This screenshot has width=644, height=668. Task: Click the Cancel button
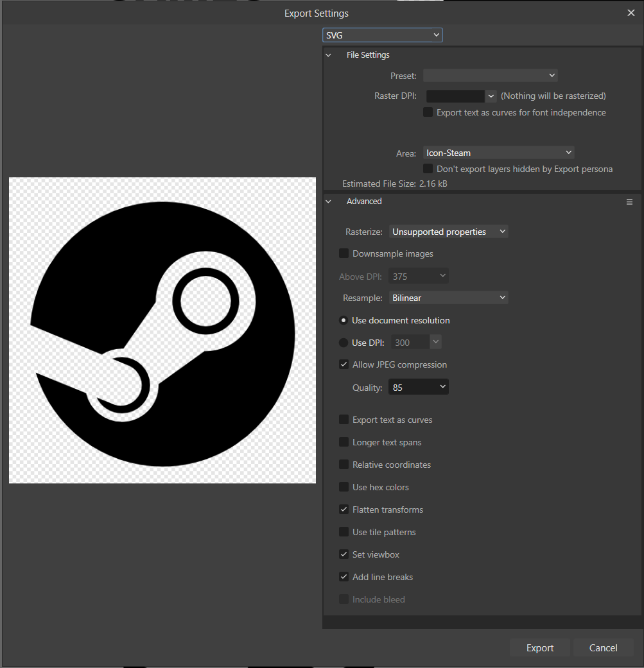pyautogui.click(x=603, y=647)
